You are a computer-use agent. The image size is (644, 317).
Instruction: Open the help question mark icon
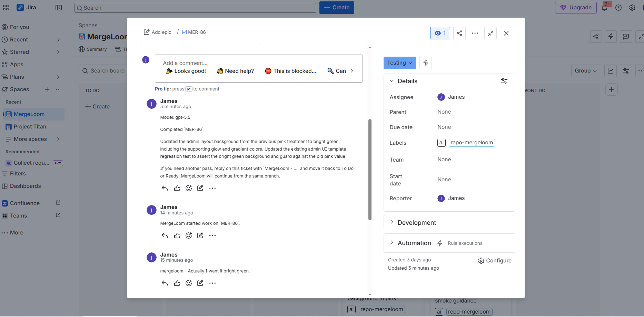618,8
